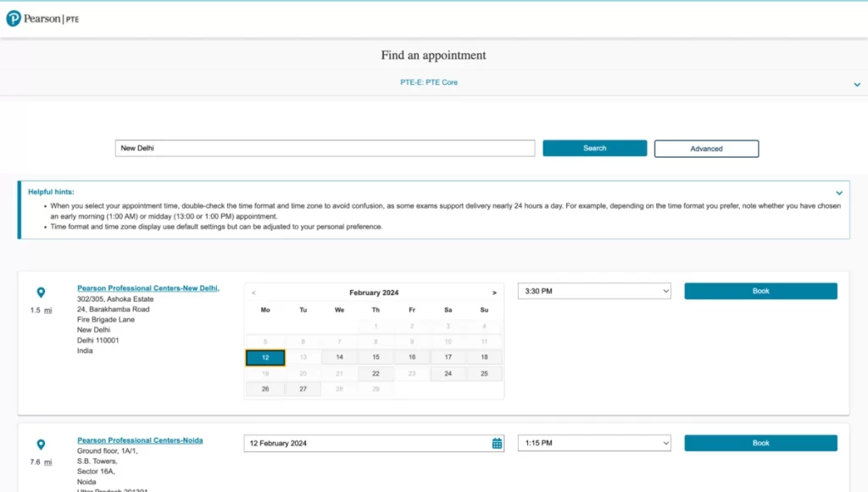Go to next month in the calendar
This screenshot has height=492, width=868.
494,292
